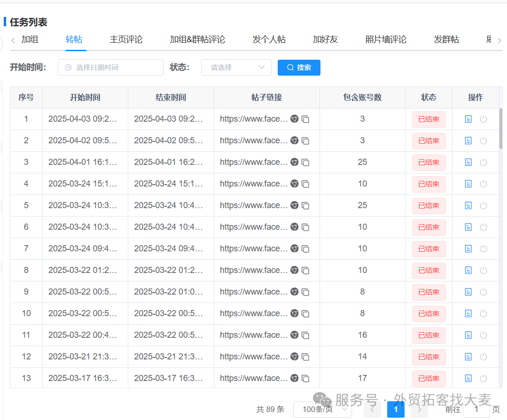Go to the next page arrow

pos(420,409)
